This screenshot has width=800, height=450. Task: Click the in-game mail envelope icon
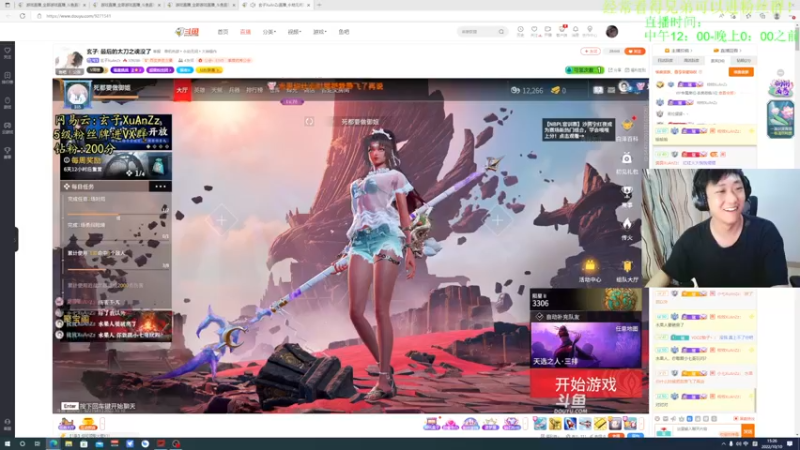click(x=611, y=90)
